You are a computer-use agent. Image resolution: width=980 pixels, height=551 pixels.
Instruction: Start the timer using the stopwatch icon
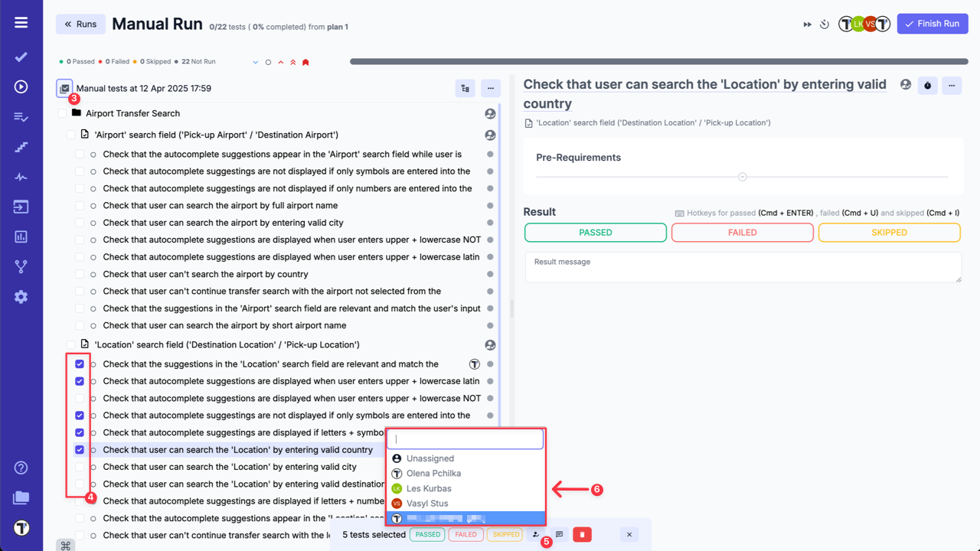tap(825, 24)
